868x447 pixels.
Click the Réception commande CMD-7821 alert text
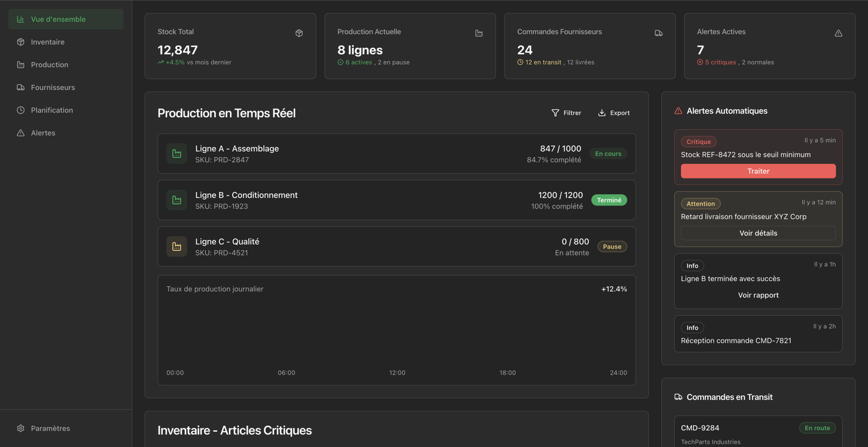point(736,341)
